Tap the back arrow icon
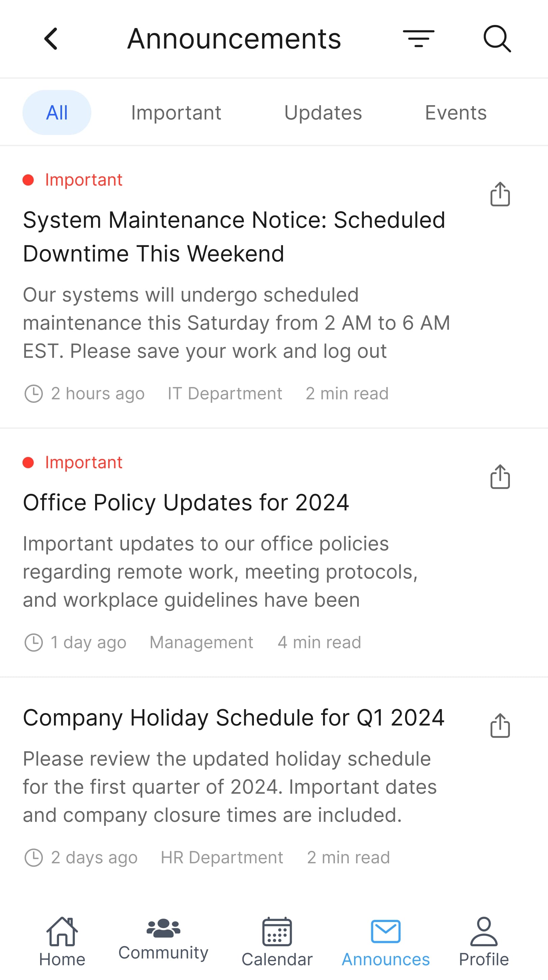The image size is (548, 980). (x=51, y=39)
